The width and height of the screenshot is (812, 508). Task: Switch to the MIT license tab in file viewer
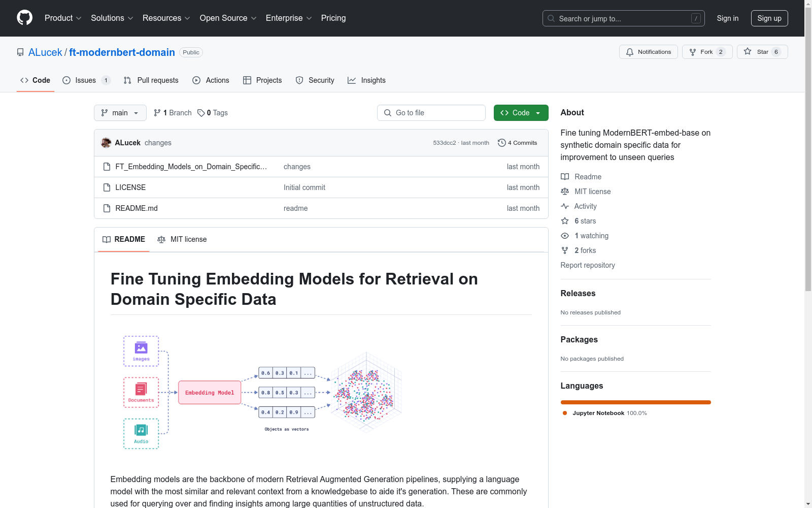tap(182, 239)
